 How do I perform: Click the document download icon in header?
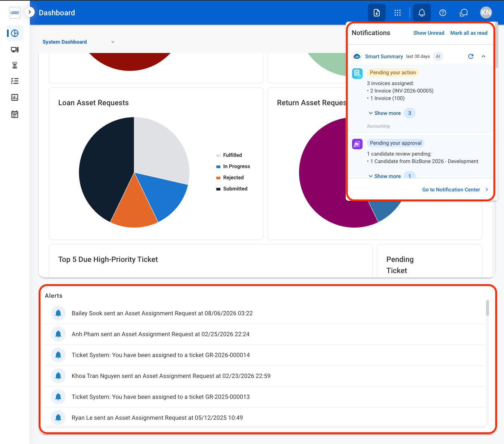377,13
